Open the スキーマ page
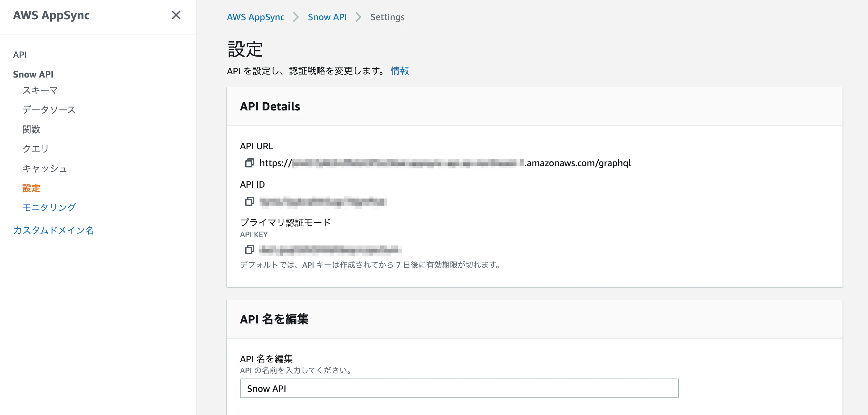868x415 pixels. pyautogui.click(x=40, y=90)
